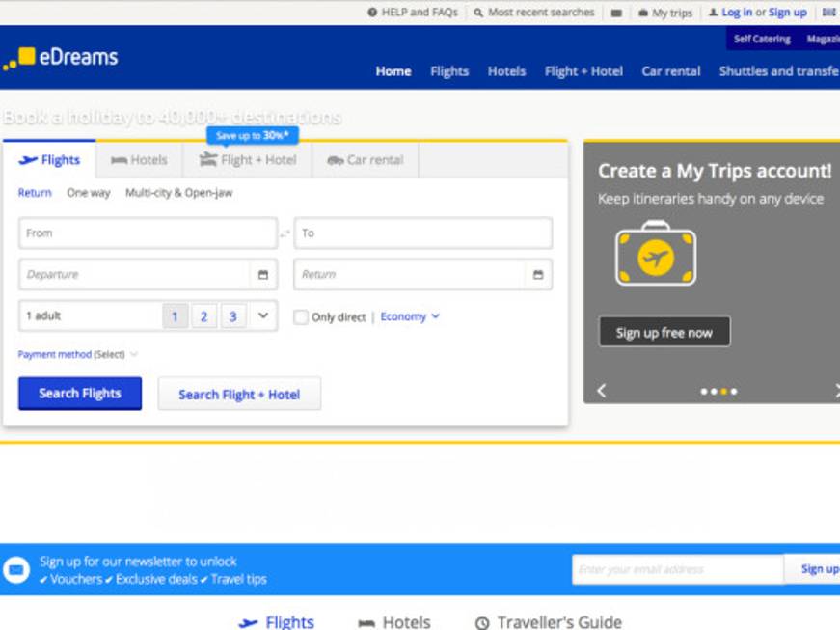Click the help question mark icon
Image resolution: width=840 pixels, height=630 pixels.
[x=372, y=12]
